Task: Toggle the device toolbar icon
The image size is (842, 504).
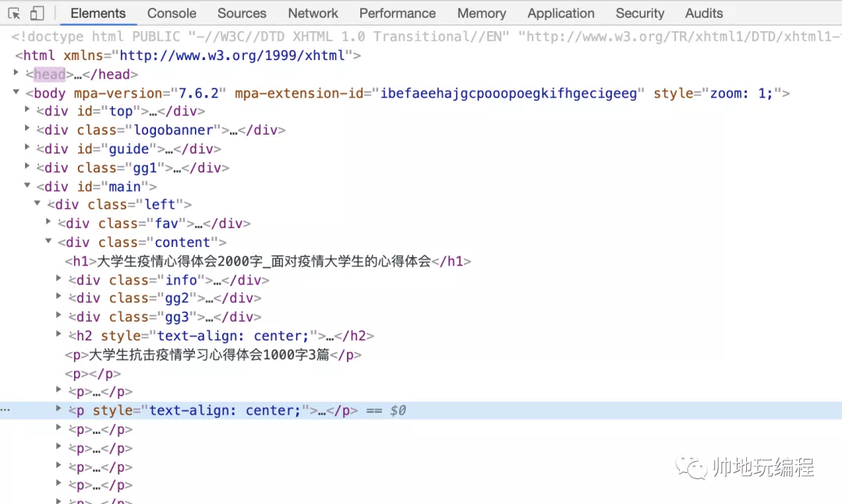Action: [37, 13]
